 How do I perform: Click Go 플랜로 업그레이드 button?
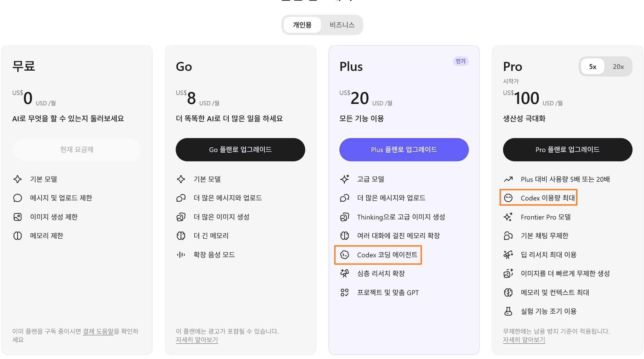tap(240, 150)
